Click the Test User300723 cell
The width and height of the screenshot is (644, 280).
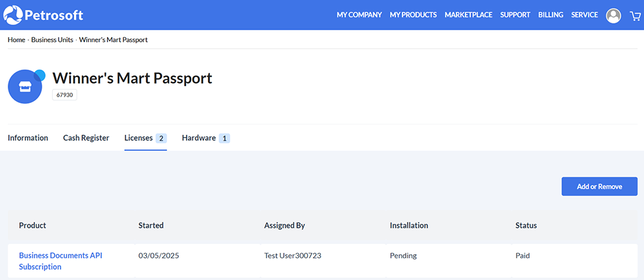tap(293, 256)
